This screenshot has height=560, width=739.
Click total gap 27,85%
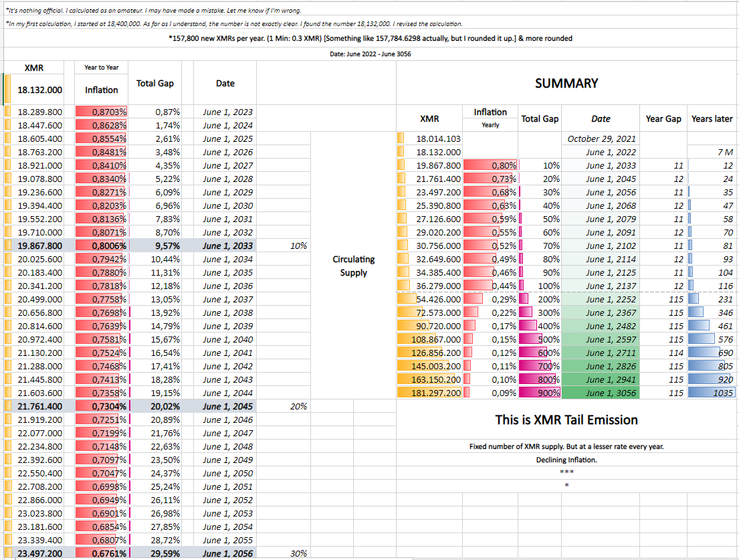coord(154,527)
